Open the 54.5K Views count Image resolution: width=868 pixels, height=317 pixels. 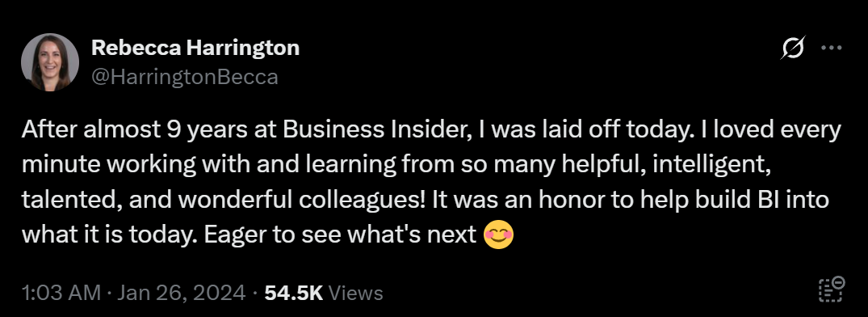[324, 293]
